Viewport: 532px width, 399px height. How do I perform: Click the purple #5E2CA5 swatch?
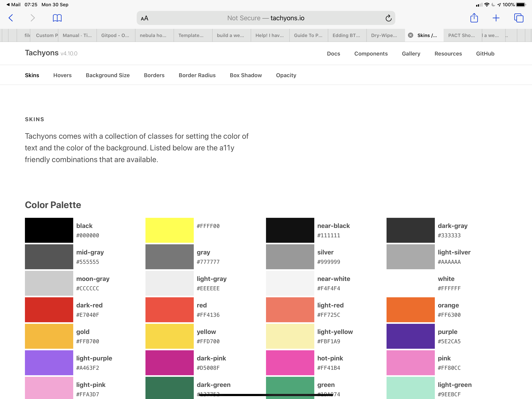(410, 336)
